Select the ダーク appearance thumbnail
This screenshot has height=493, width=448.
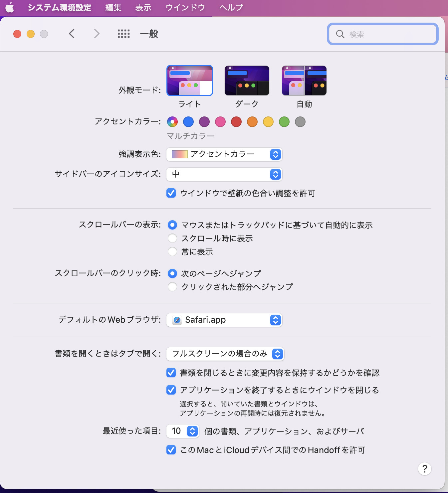[x=247, y=81]
